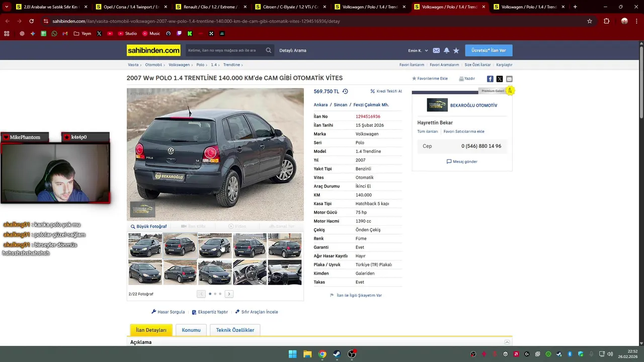
Task: Go to previous photo thumbnails page
Action: point(201,294)
